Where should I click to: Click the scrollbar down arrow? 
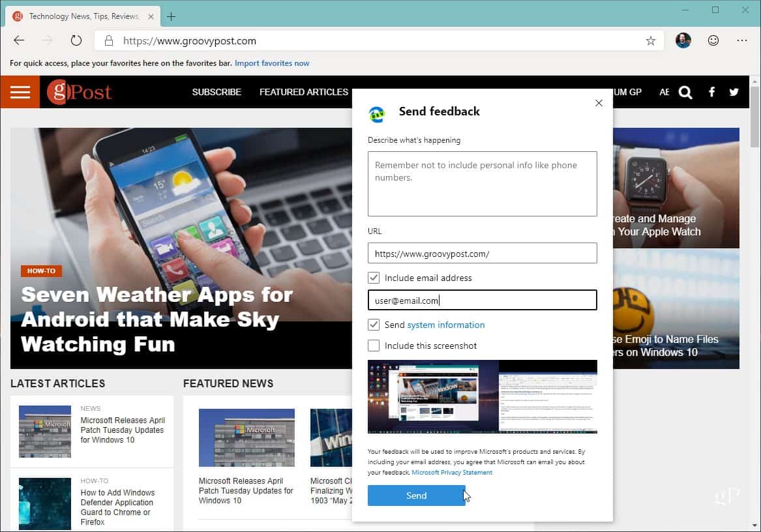(x=754, y=525)
